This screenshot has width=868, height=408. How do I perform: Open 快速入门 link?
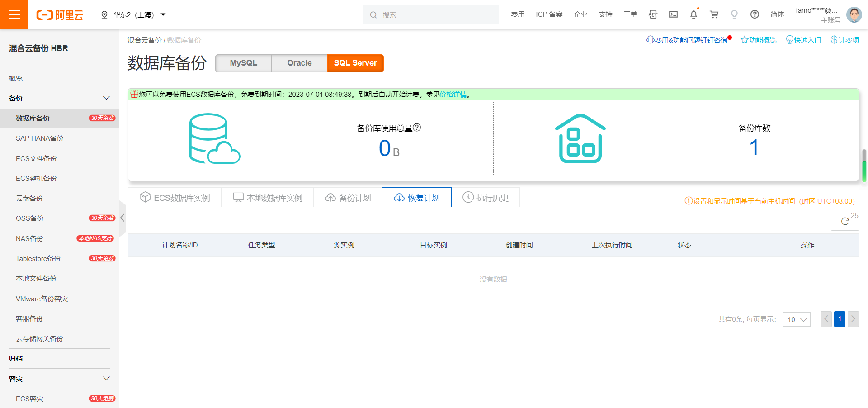[x=804, y=40]
